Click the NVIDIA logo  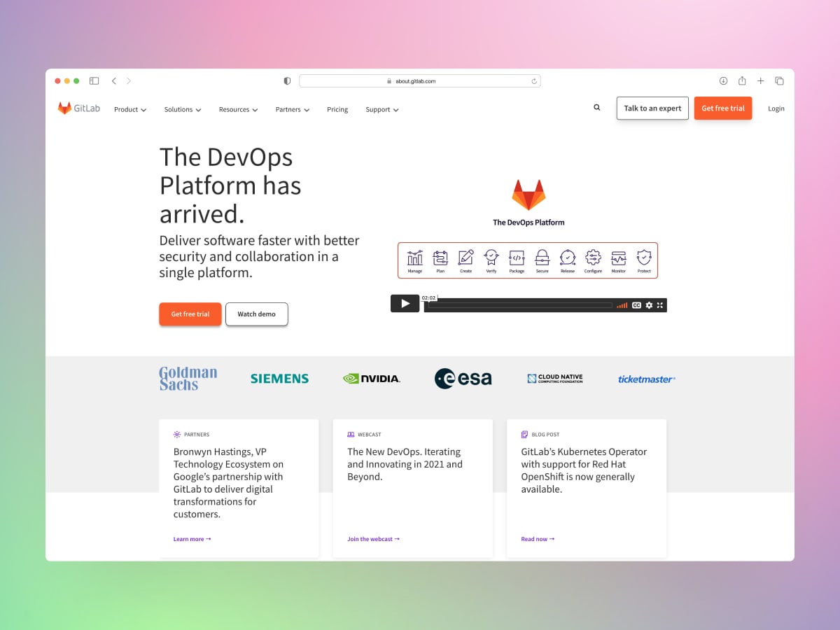[372, 379]
